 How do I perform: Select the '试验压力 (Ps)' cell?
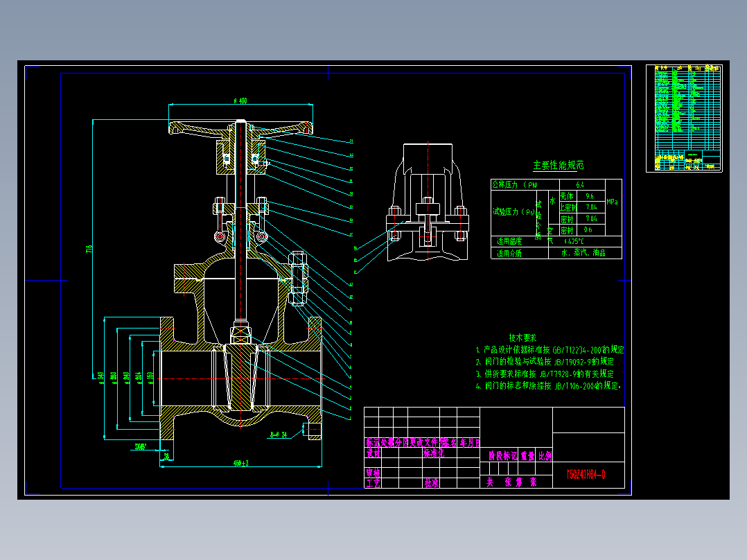point(513,212)
